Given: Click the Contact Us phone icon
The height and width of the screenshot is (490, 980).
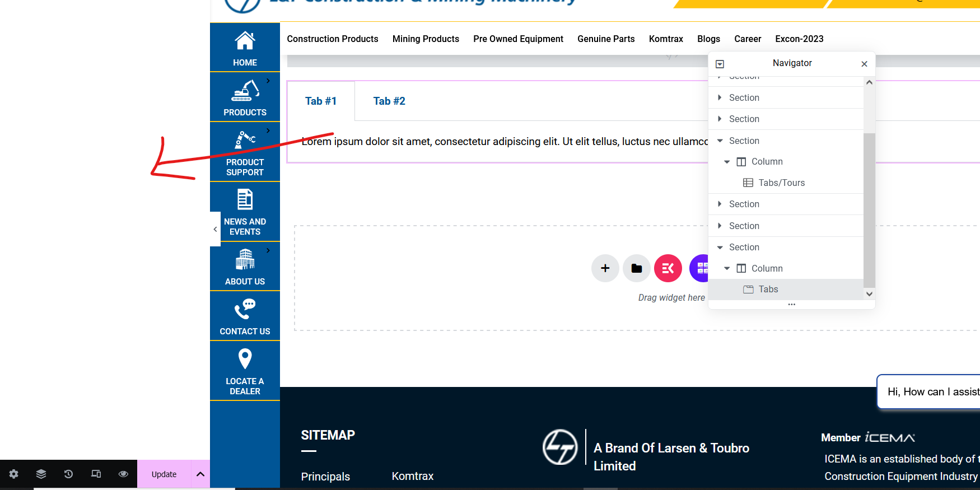Looking at the screenshot, I should tap(245, 309).
